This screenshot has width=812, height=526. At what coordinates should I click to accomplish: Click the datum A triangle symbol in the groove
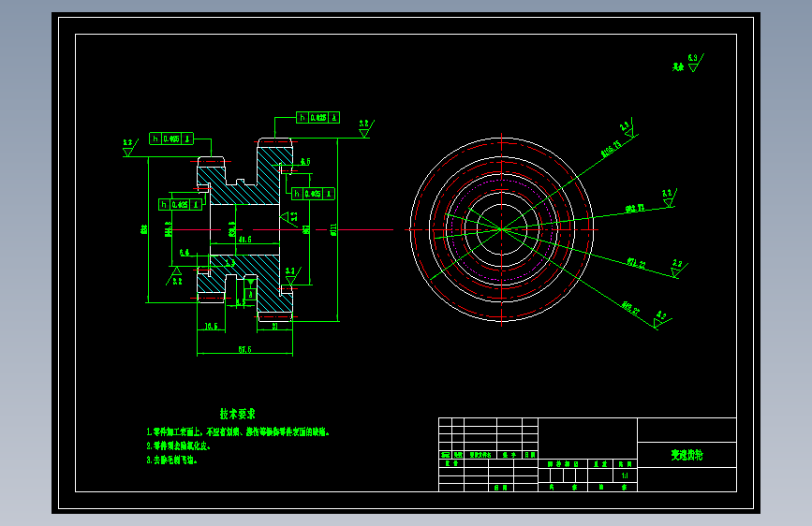pyautogui.click(x=251, y=288)
